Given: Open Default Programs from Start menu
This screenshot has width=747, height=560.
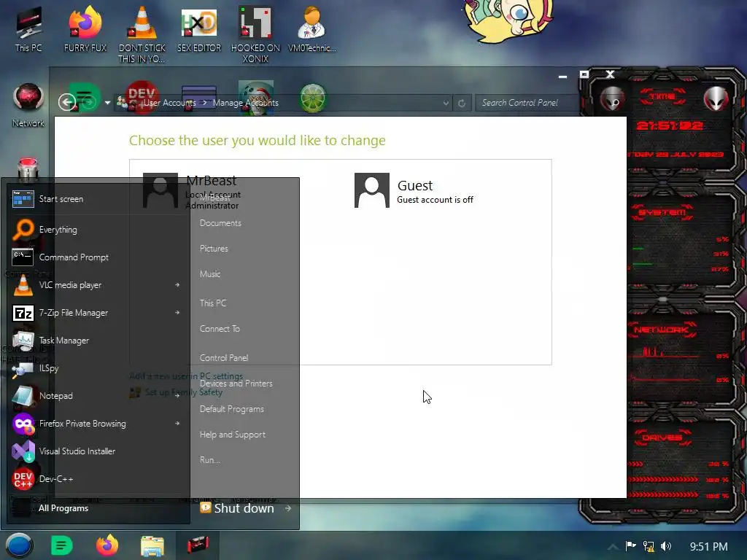Looking at the screenshot, I should coord(231,409).
